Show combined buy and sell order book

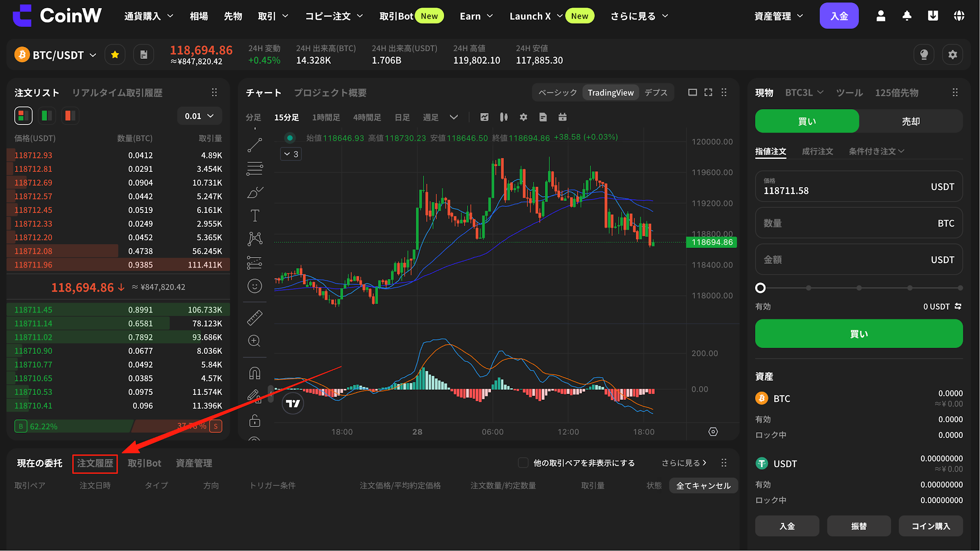click(x=23, y=115)
